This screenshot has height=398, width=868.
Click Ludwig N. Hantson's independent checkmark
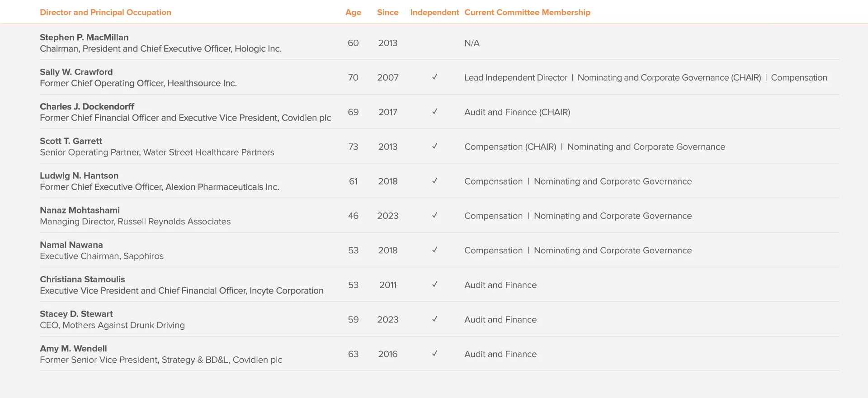(x=434, y=180)
